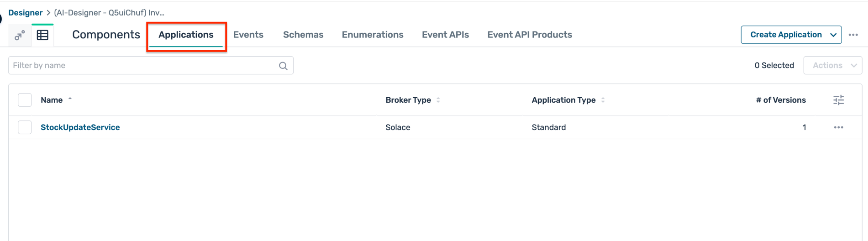Screen dimensions: 868x241
Task: Sort by Application Type column
Action: 603,100
